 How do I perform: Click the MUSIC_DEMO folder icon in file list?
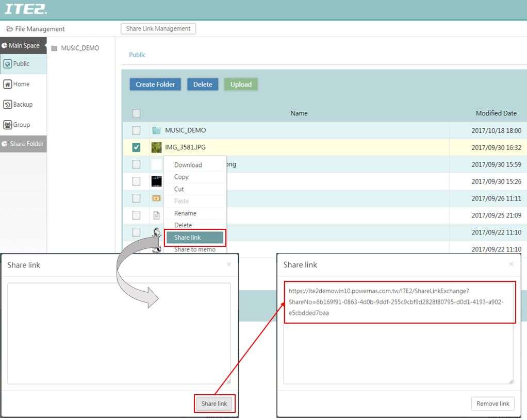pos(157,130)
